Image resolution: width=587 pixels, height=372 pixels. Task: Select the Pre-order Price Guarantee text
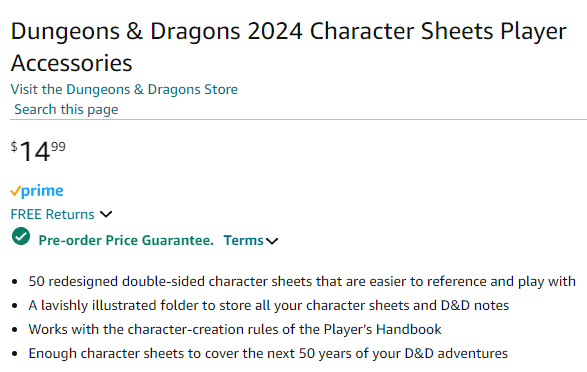click(126, 240)
